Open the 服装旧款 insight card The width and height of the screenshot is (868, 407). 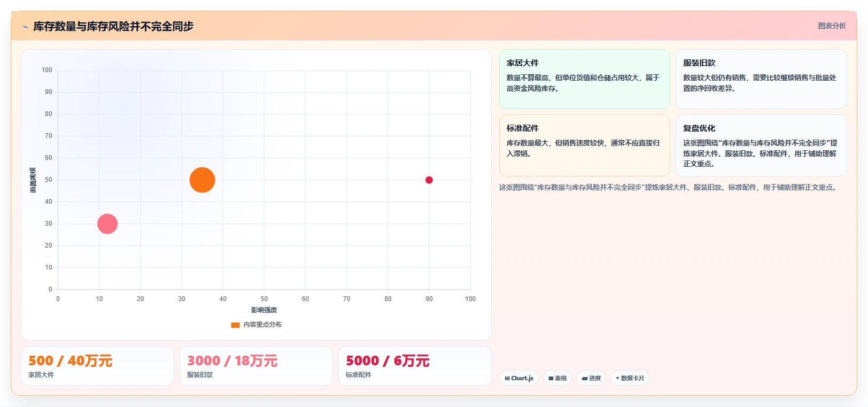[761, 79]
